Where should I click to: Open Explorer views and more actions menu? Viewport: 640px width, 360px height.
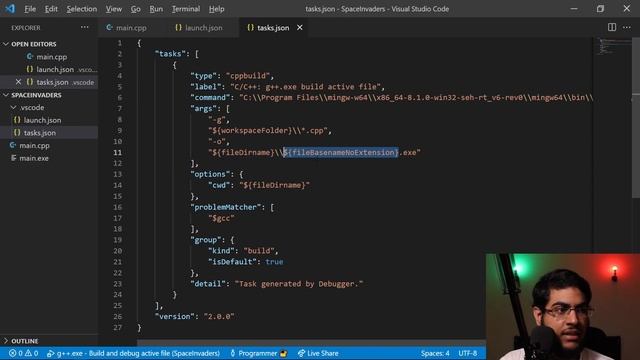point(84,27)
